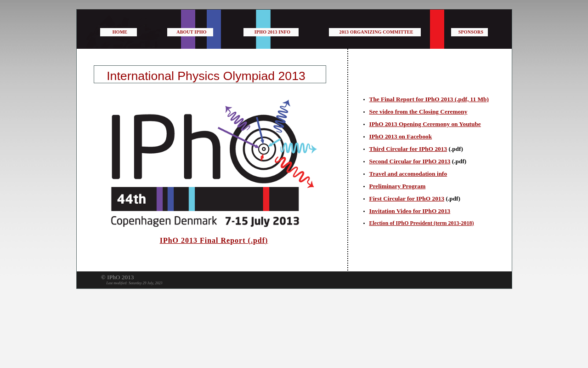Open Election of IPhO President link

[421, 224]
